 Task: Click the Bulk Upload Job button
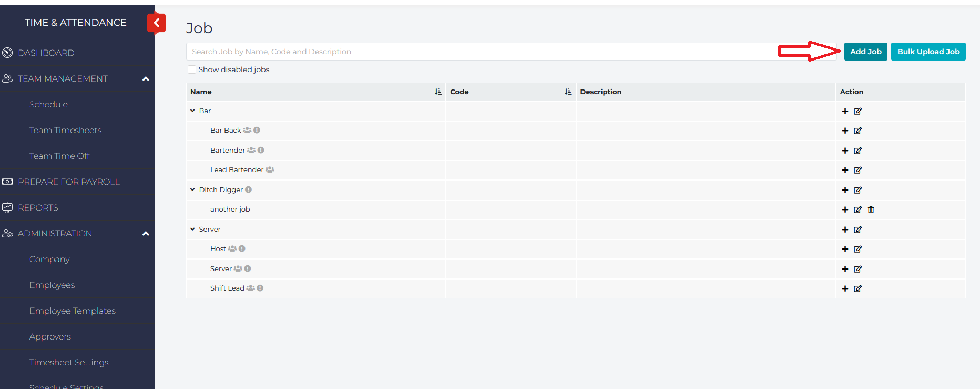point(928,52)
